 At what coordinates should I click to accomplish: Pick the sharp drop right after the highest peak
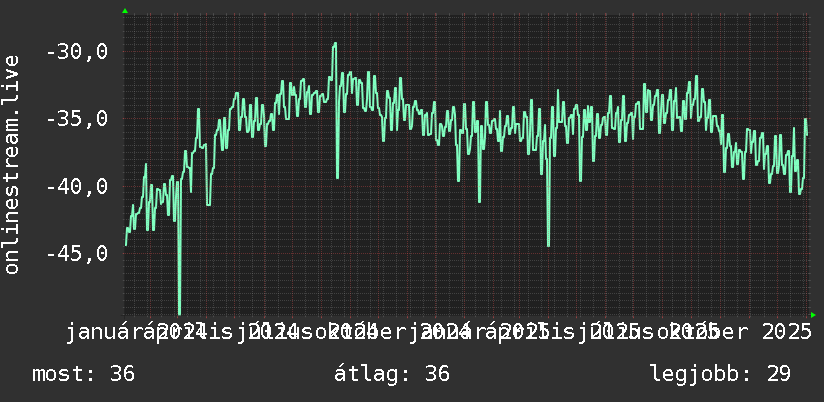[x=337, y=178]
